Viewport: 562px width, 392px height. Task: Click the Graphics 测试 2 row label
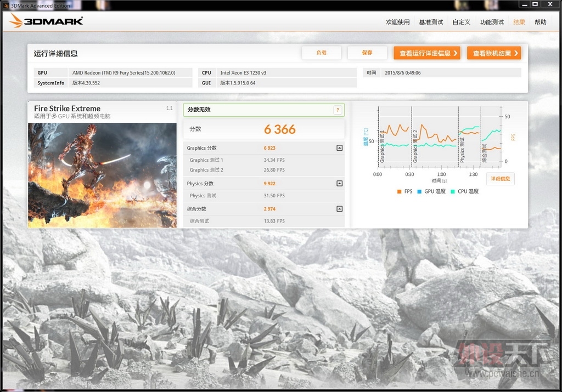(206, 170)
